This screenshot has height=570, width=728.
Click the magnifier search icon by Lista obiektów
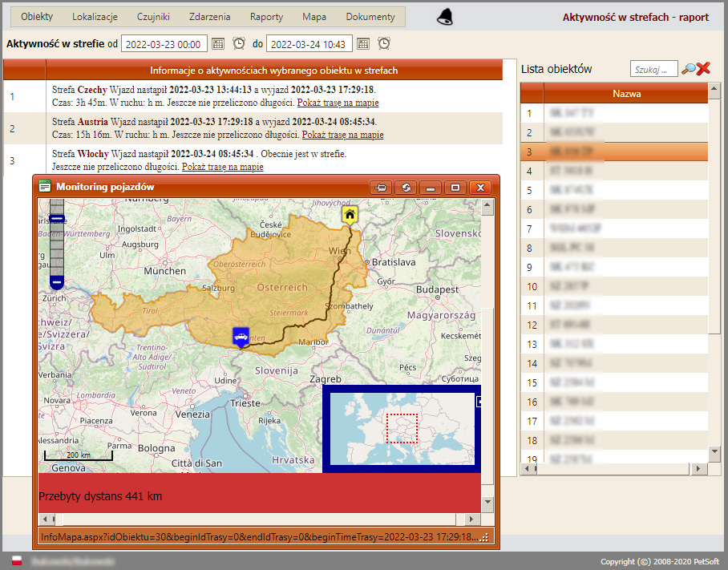pos(689,69)
